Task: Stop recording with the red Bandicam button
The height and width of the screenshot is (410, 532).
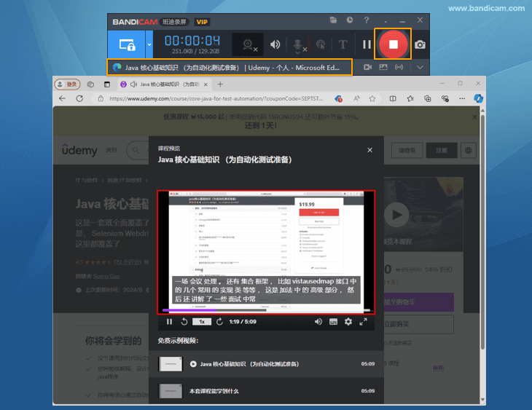Action: click(x=393, y=44)
